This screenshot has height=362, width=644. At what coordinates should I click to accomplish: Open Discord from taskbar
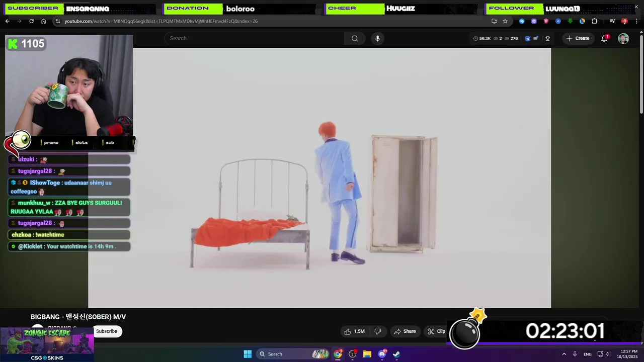[382, 354]
